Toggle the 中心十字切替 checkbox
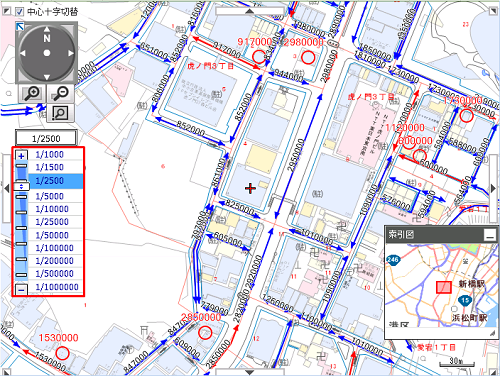Image resolution: width=500 pixels, height=376 pixels. (x=19, y=12)
